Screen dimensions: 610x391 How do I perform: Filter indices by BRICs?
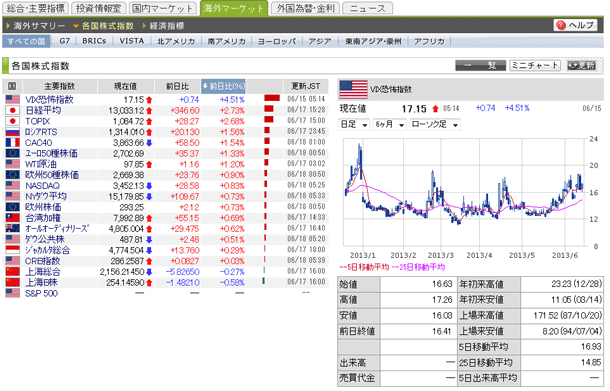[x=94, y=41]
